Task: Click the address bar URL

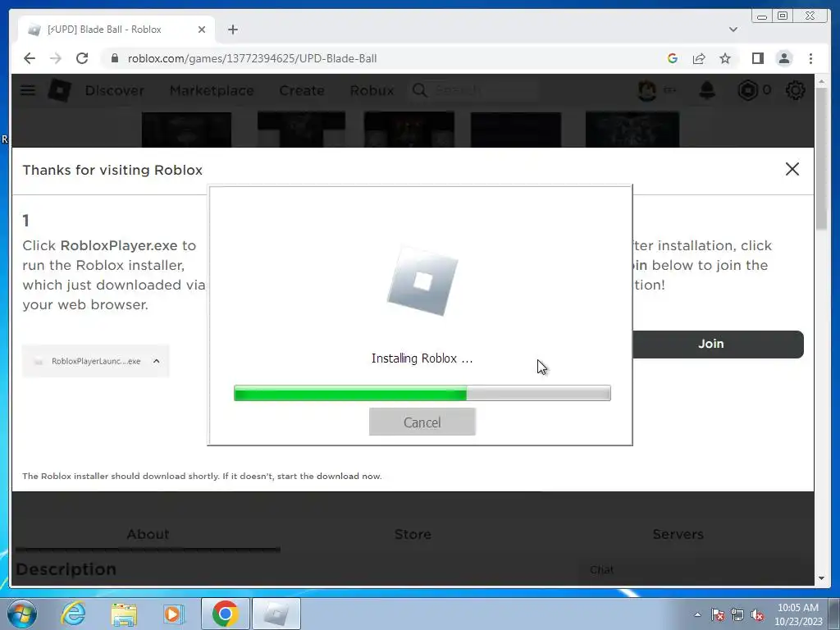Action: pos(252,58)
